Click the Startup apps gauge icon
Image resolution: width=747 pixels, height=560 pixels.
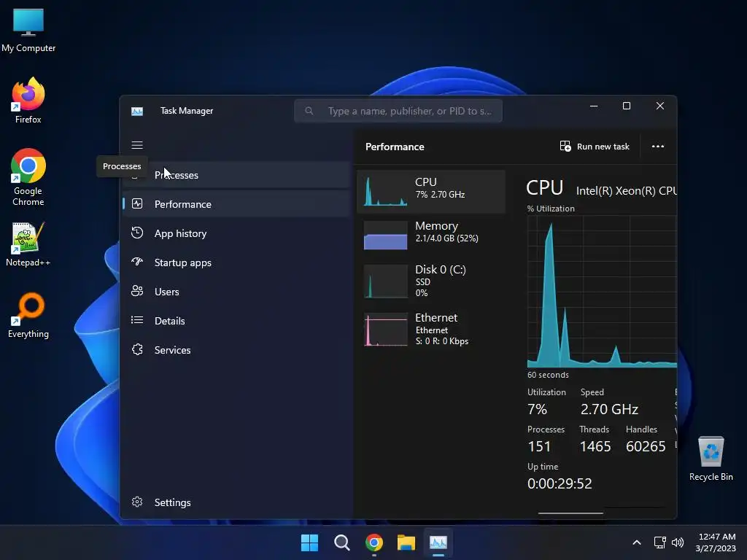tap(137, 262)
